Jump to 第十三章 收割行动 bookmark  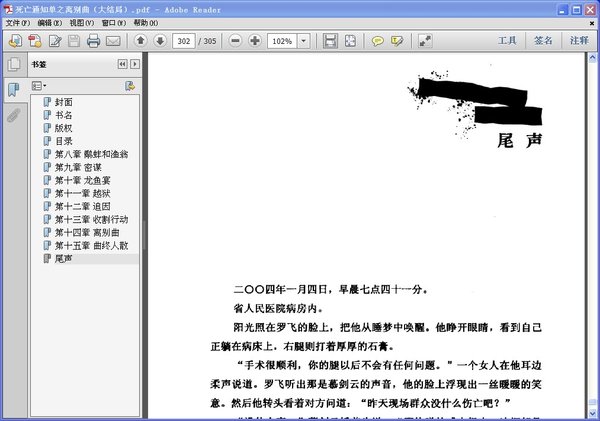[91, 219]
